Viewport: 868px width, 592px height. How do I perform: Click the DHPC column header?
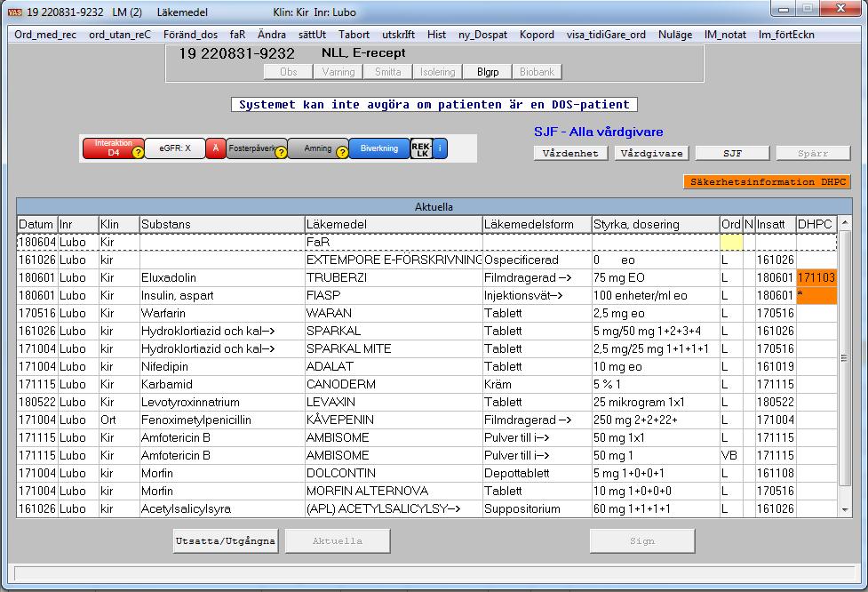[816, 224]
